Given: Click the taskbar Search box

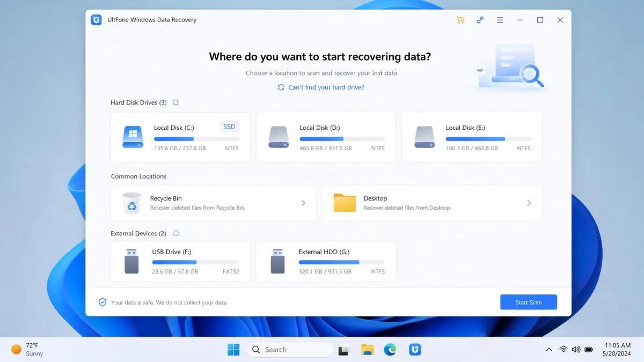Looking at the screenshot, I should 290,350.
